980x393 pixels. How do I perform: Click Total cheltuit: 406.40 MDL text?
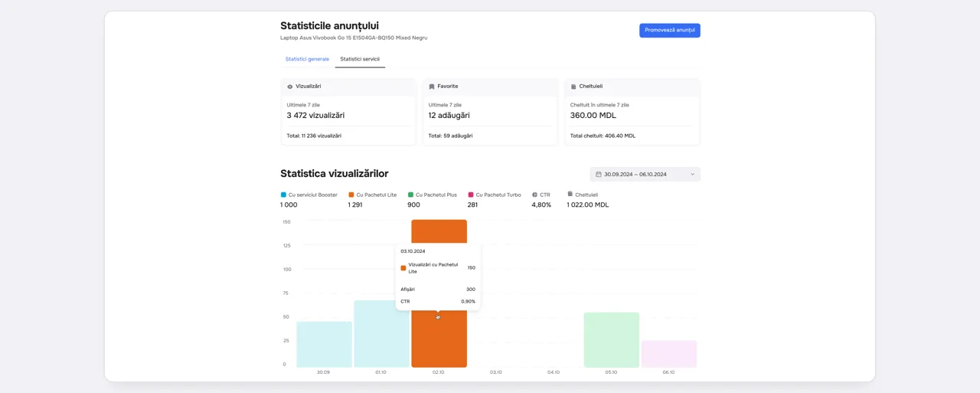click(x=603, y=136)
